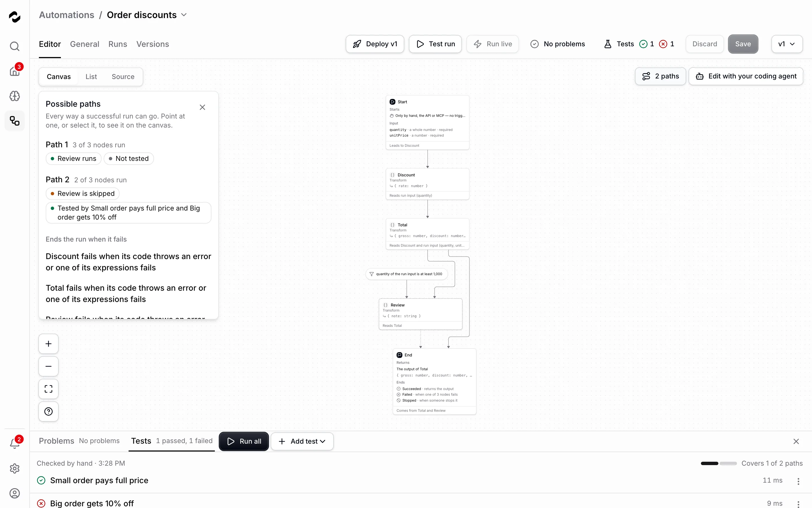Open the Versions tab
This screenshot has width=812, height=508.
(x=153, y=44)
